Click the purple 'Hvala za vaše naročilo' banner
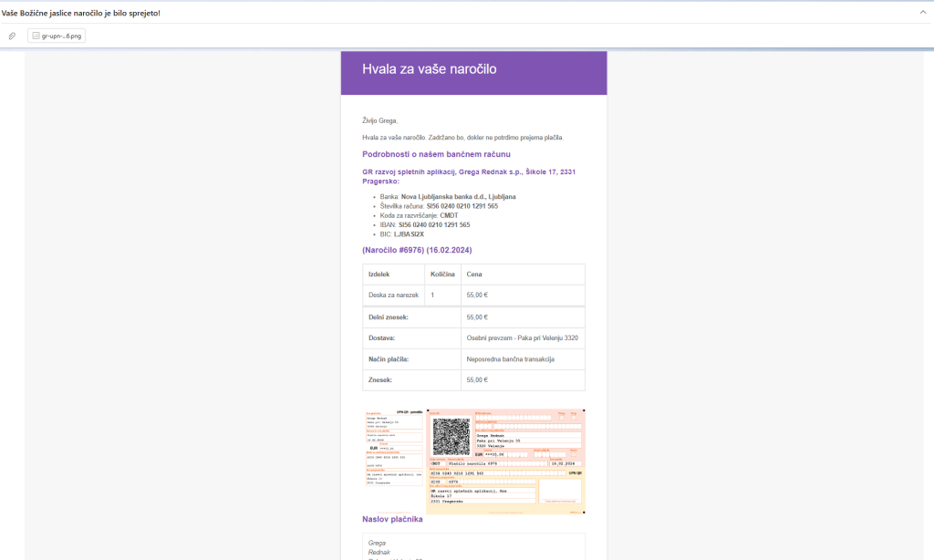Viewport: 934px width, 560px height. point(472,71)
